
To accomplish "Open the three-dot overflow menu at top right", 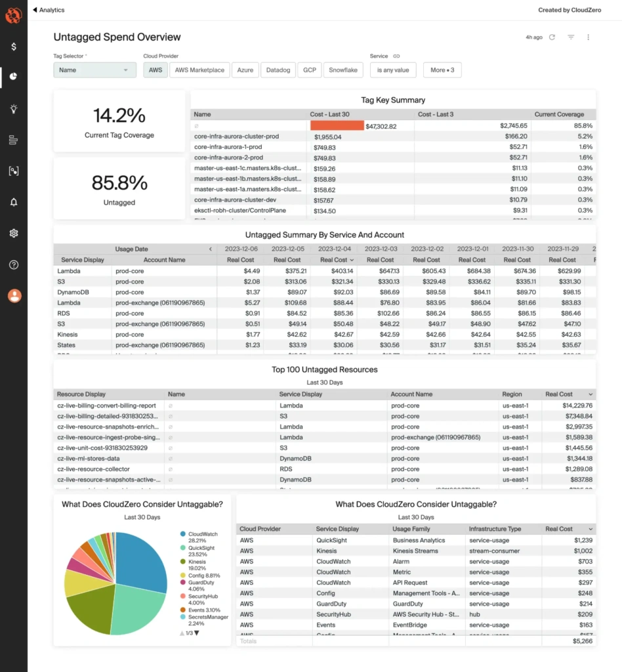I will pos(588,37).
